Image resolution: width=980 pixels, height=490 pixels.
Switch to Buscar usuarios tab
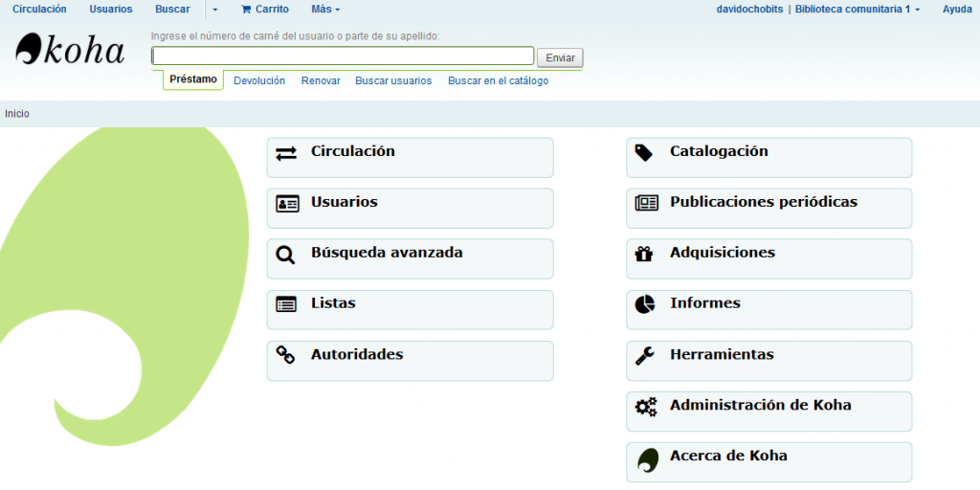(x=393, y=80)
